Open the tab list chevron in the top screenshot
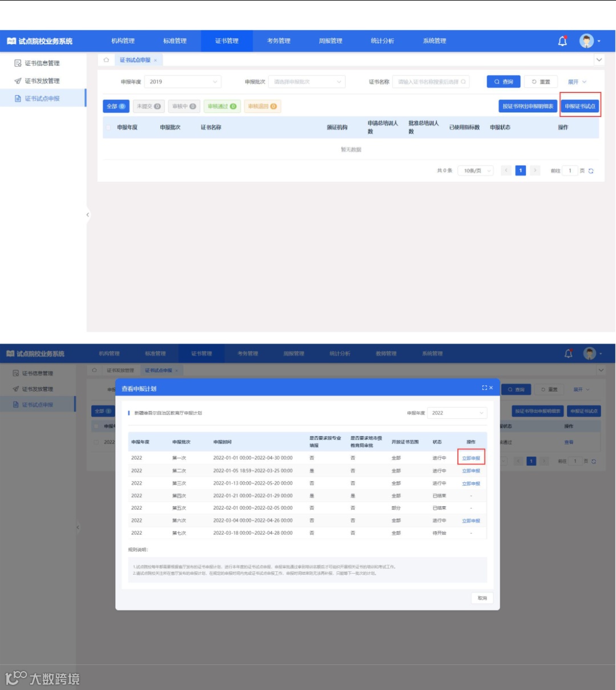 (x=599, y=60)
